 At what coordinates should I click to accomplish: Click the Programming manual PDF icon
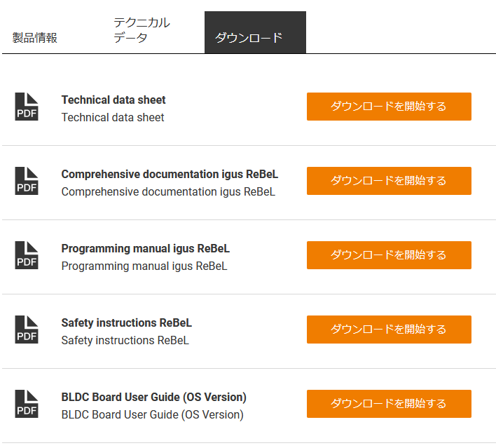click(x=27, y=255)
